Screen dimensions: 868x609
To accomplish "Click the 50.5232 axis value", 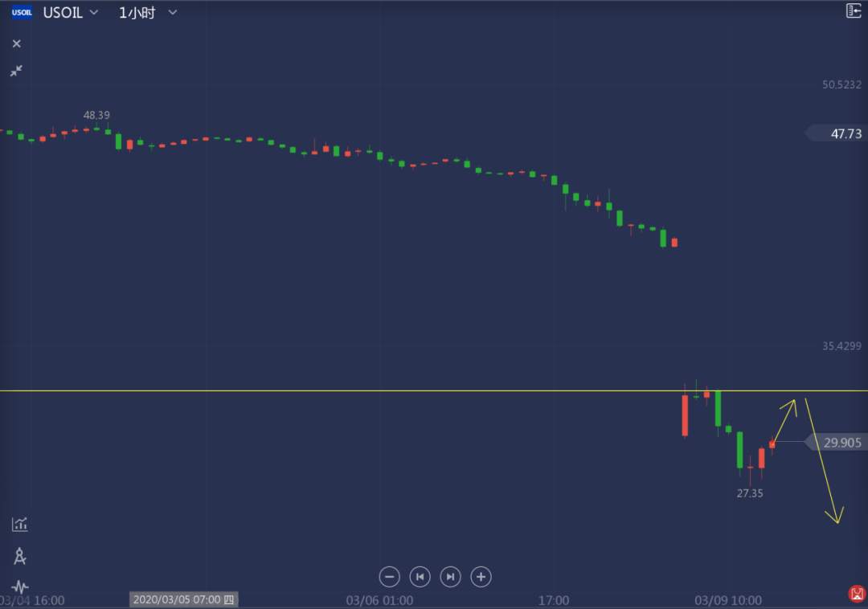I will point(841,84).
